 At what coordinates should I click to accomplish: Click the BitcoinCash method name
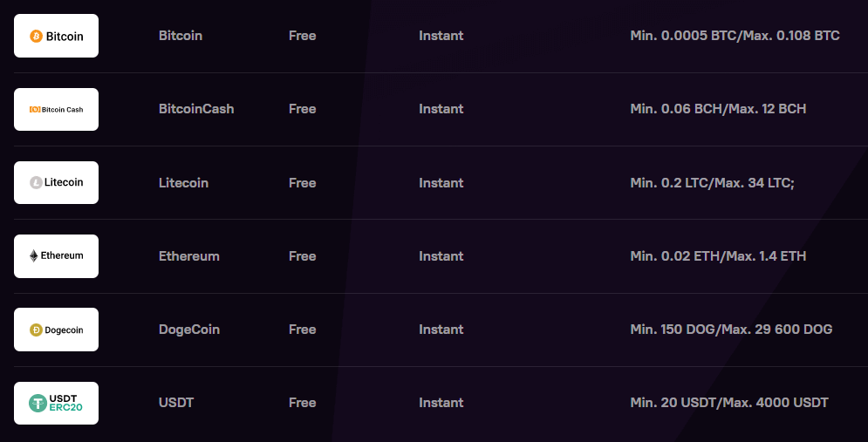(x=196, y=109)
